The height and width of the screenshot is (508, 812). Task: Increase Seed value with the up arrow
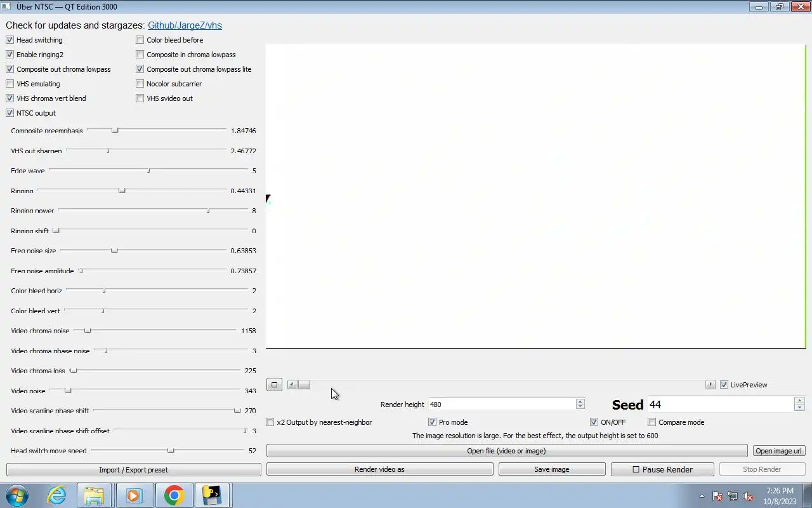click(799, 401)
